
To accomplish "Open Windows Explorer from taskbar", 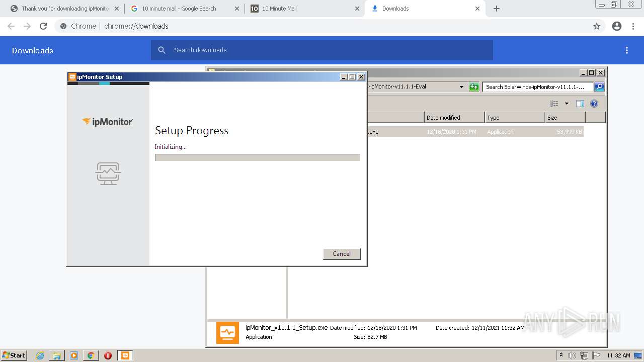I will coord(57,355).
